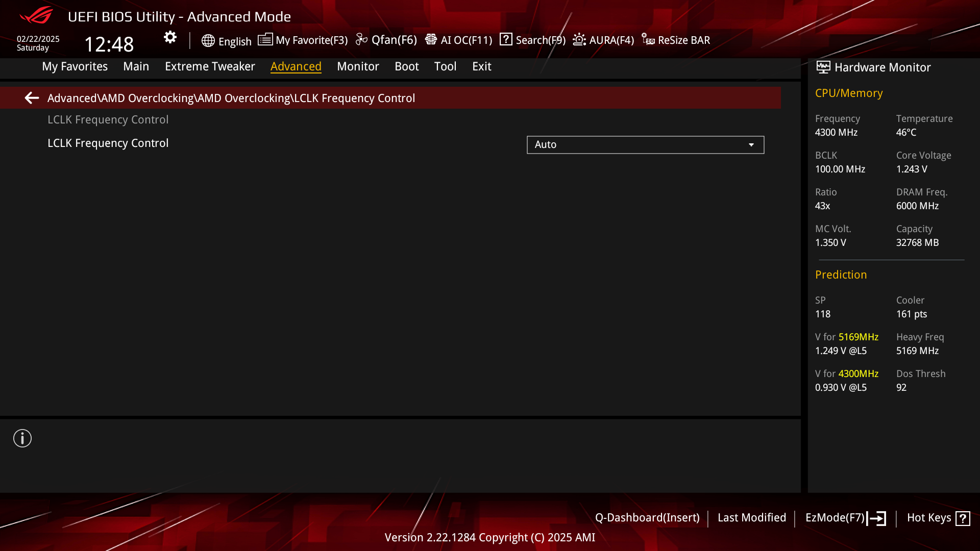Image resolution: width=980 pixels, height=551 pixels.
Task: Click the SP value 118
Action: [x=822, y=314]
